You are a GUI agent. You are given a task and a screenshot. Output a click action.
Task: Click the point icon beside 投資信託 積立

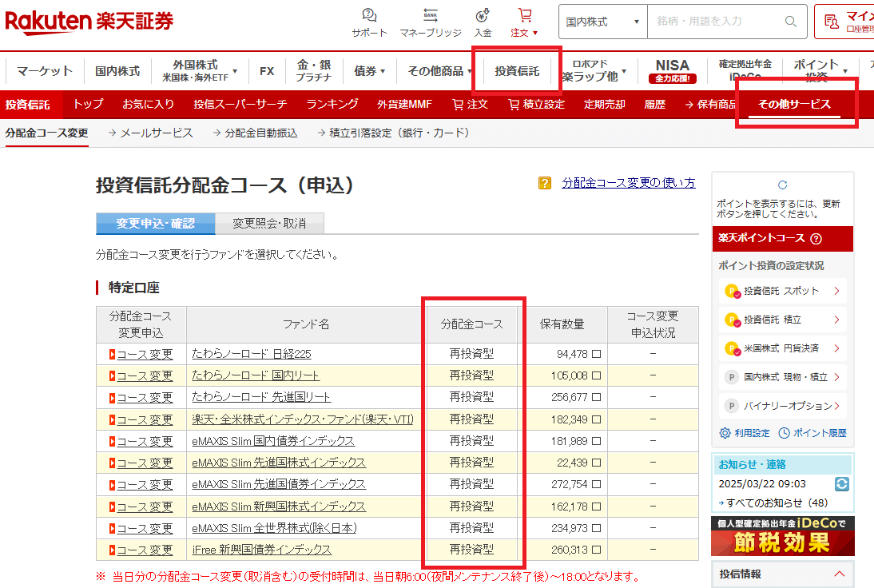tap(732, 320)
